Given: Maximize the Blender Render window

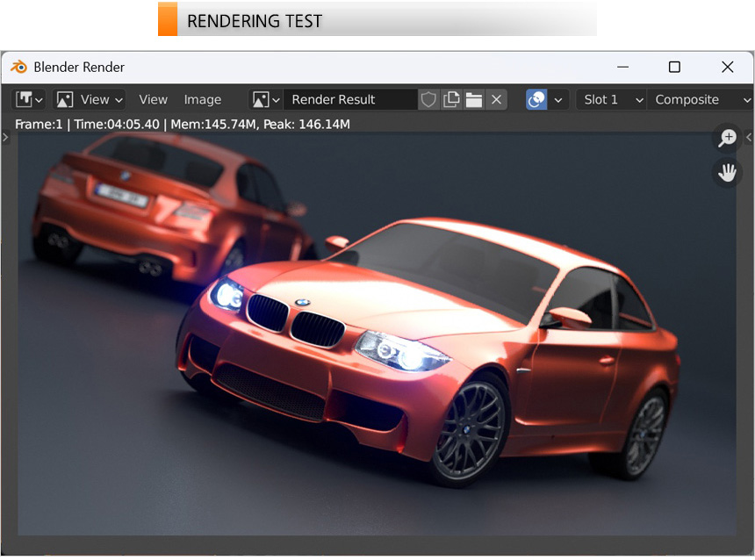Looking at the screenshot, I should [x=674, y=67].
